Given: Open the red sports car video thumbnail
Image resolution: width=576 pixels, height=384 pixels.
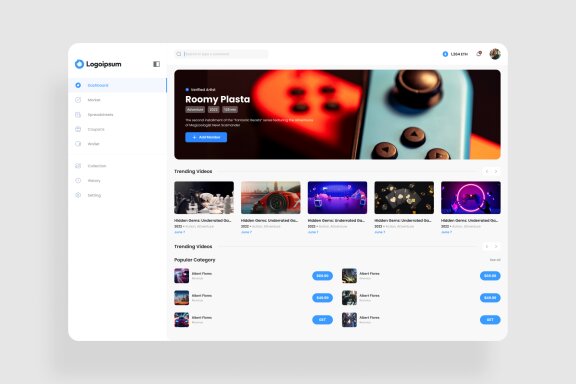Looking at the screenshot, I should (x=271, y=197).
